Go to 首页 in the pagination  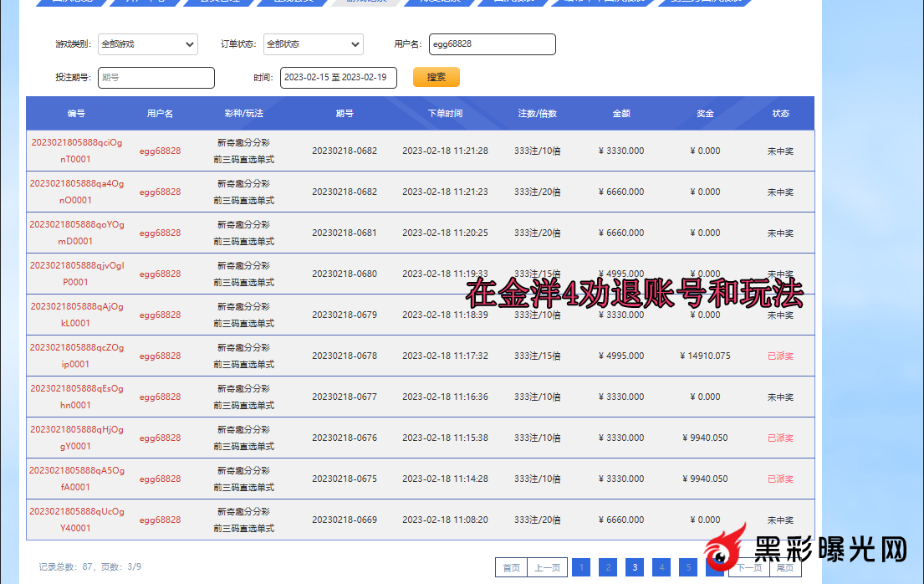click(511, 568)
